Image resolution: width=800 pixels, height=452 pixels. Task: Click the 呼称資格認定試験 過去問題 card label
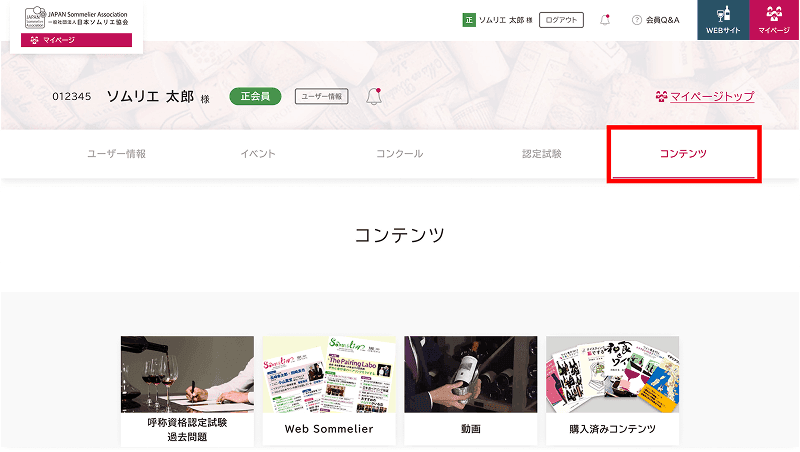click(x=187, y=430)
